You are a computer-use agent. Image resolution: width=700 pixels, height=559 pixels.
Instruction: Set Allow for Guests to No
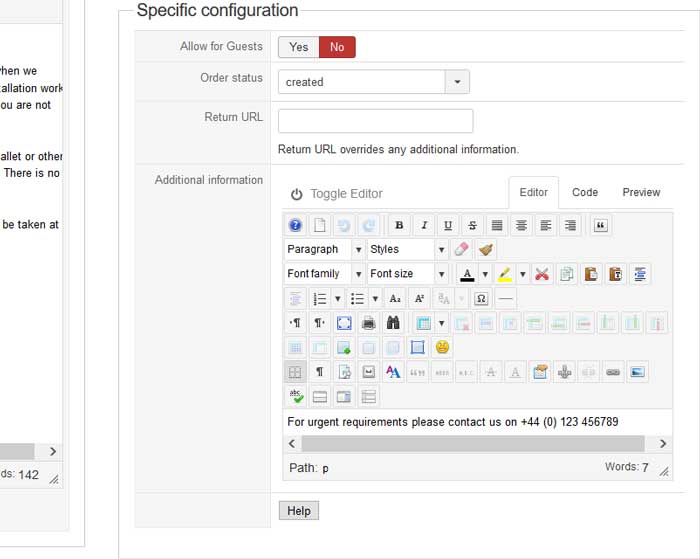pos(337,47)
